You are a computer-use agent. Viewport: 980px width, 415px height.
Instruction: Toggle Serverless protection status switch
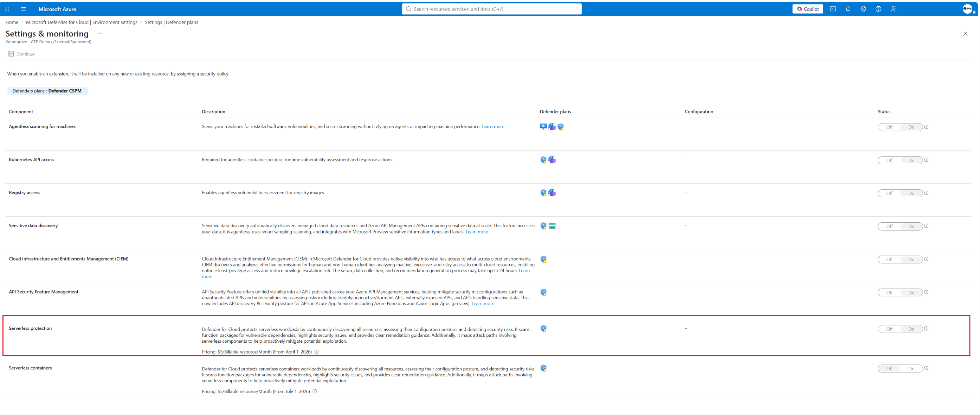pos(900,329)
